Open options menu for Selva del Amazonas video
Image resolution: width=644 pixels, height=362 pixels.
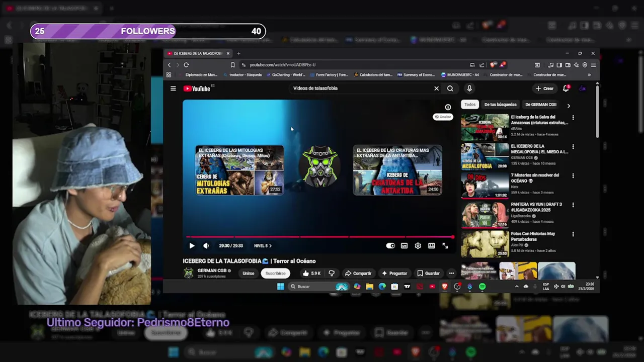(x=573, y=118)
